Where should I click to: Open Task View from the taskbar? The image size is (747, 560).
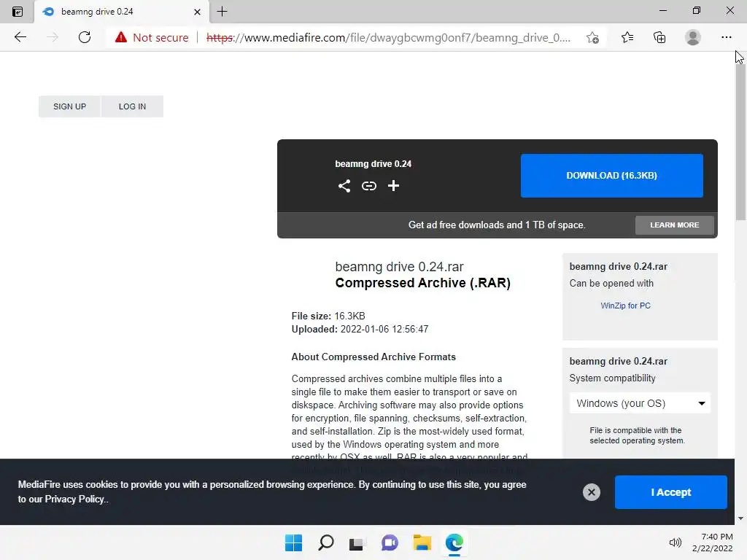coord(356,543)
